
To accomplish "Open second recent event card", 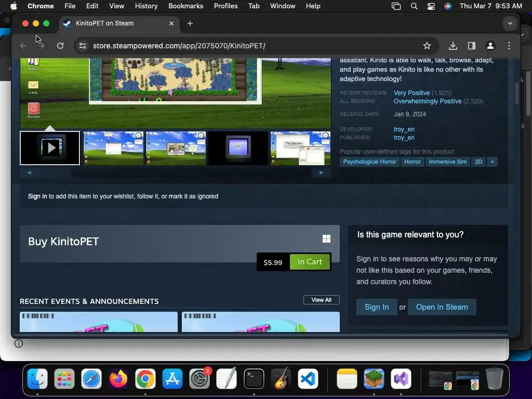I will pyautogui.click(x=261, y=322).
